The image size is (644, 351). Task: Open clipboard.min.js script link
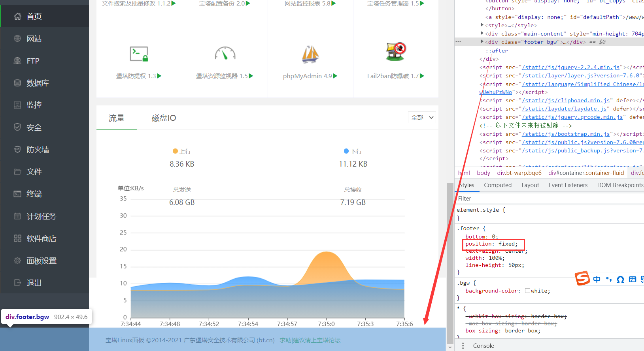pos(566,100)
